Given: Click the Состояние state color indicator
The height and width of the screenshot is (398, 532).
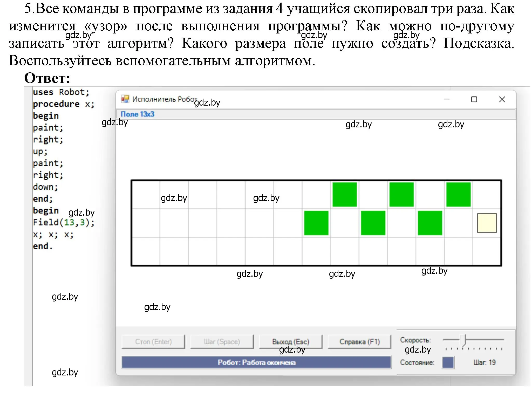Looking at the screenshot, I should click(x=448, y=362).
